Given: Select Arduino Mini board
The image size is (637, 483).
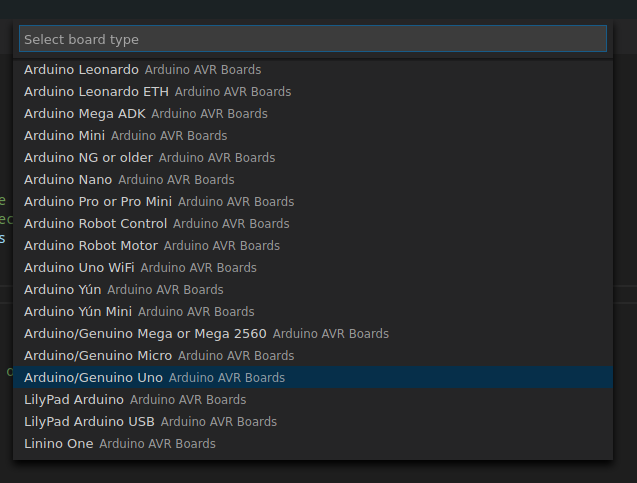Looking at the screenshot, I should coord(313,135).
